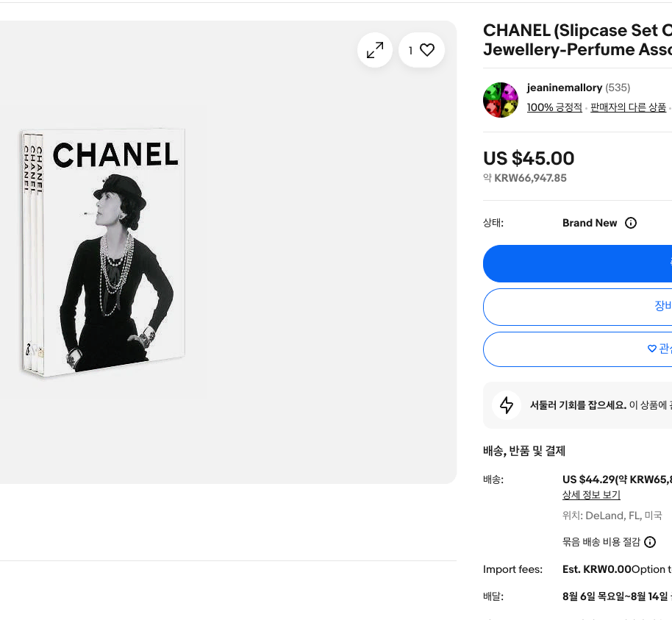Expand the product image to fullscreen

coord(374,50)
